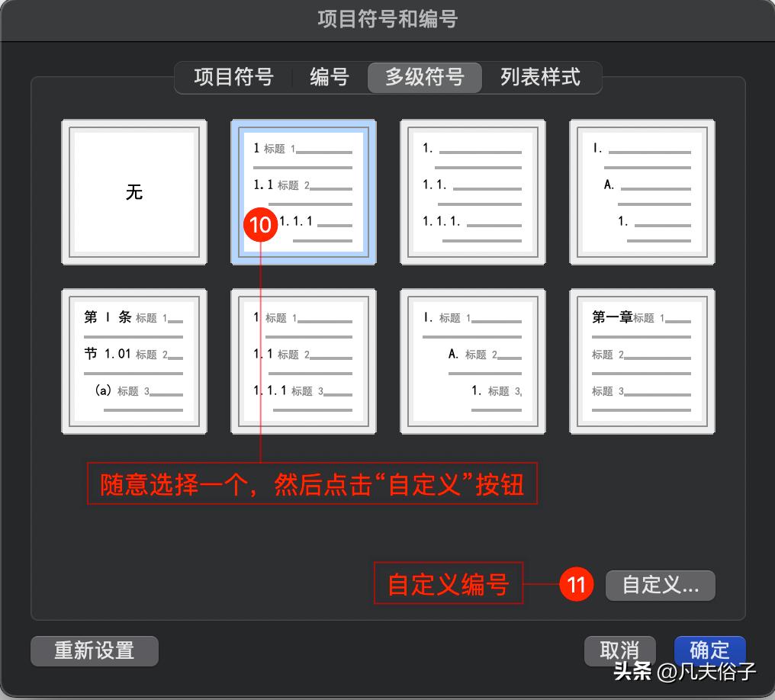The height and width of the screenshot is (700, 775).
Task: Click the red step marker 10
Action: click(260, 225)
